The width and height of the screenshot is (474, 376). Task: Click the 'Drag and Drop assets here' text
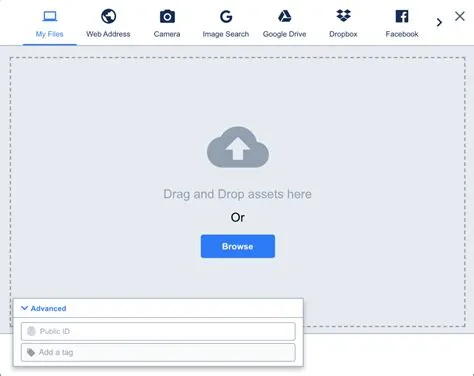[238, 194]
